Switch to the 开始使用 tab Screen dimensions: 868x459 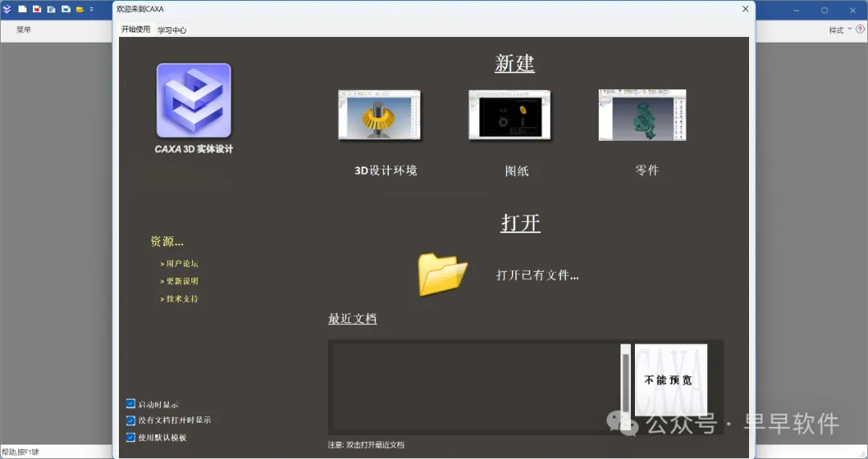pyautogui.click(x=136, y=30)
